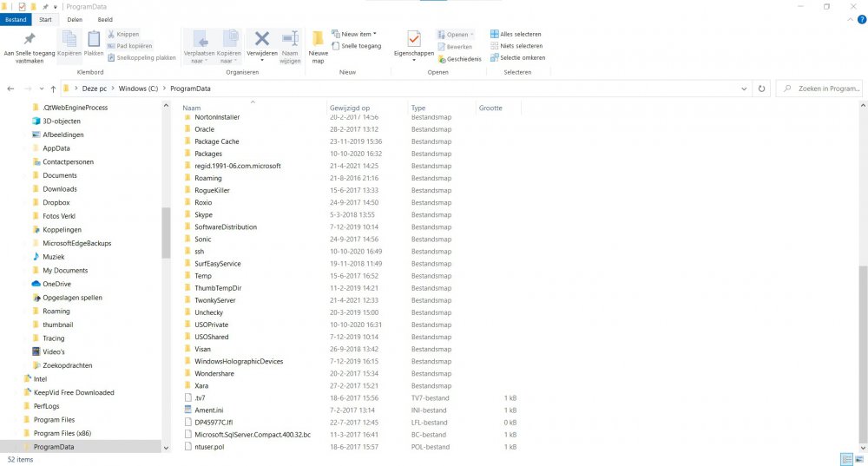This screenshot has height=466, width=868.
Task: Click the Naam wijzigen rename icon
Action: click(x=290, y=39)
